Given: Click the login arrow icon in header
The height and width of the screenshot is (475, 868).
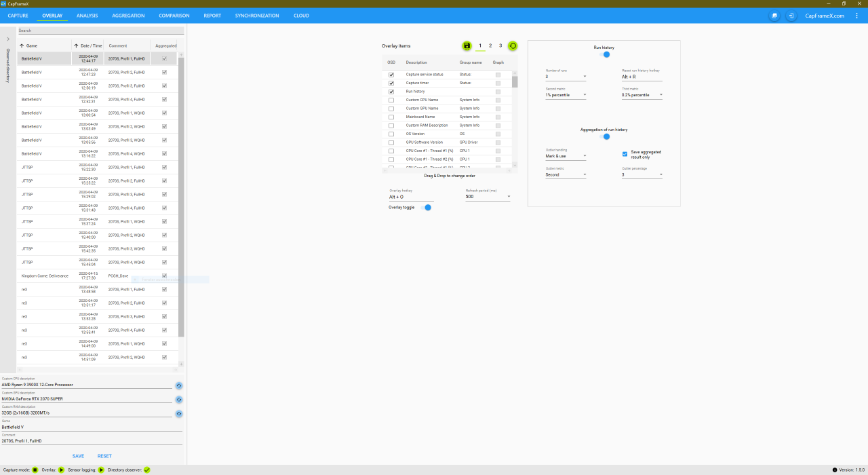Looking at the screenshot, I should coord(791,16).
